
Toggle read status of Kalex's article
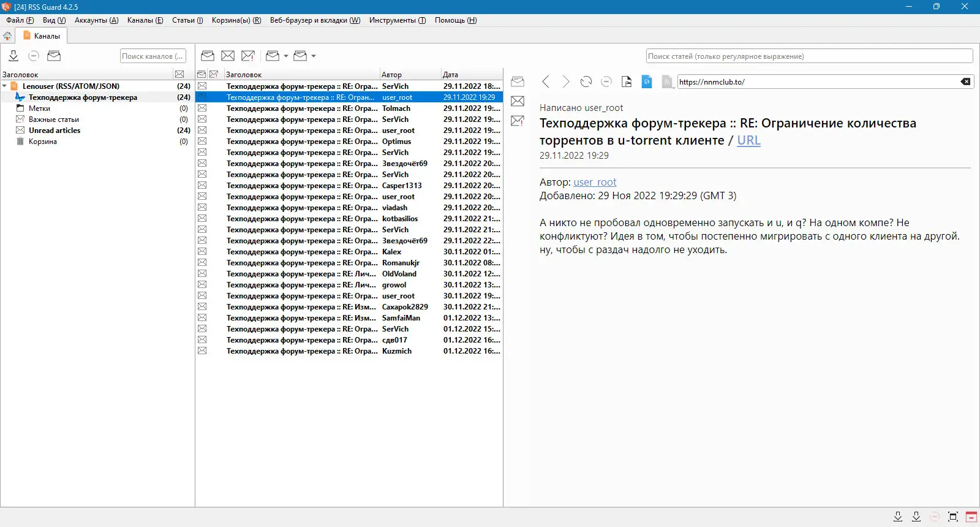pos(202,252)
